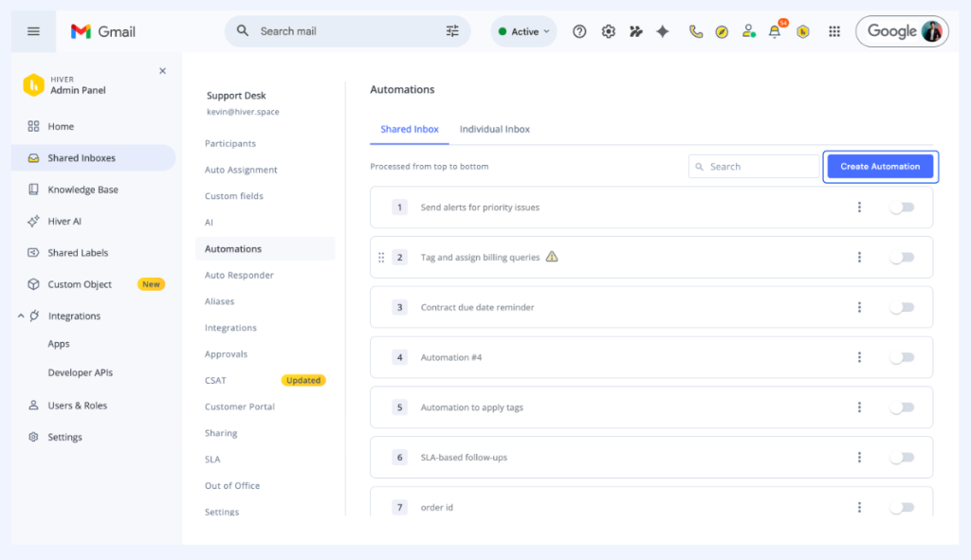Select Automations in Support Desk menu
Viewport: 971px width, 560px height.
point(266,249)
